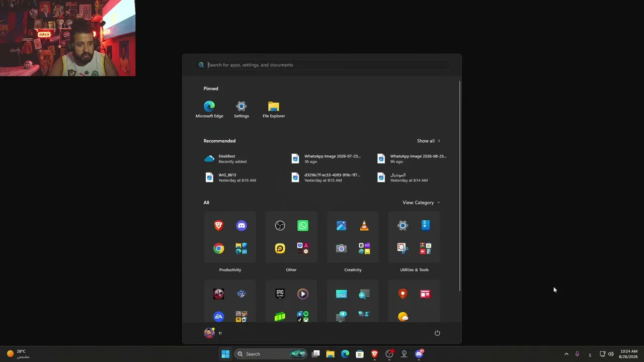The width and height of the screenshot is (644, 362).
Task: Open WhatsApp Image 2026-08-25 recommended file
Action: tap(412, 159)
